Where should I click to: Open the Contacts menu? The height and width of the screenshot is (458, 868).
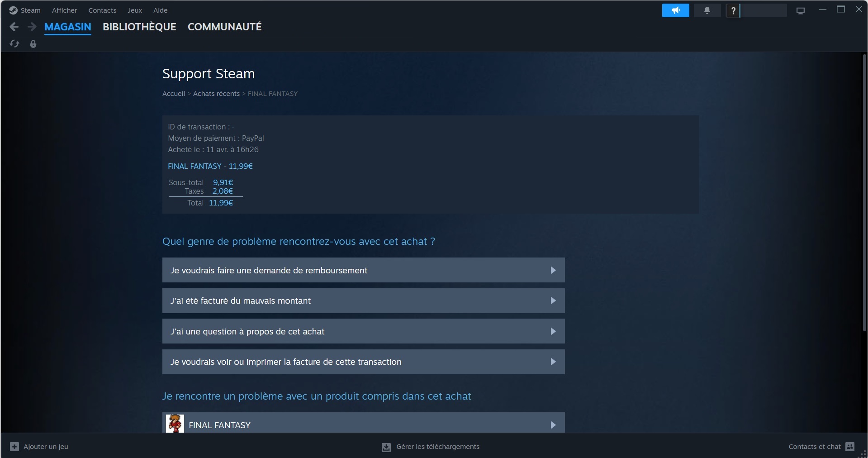pos(102,10)
